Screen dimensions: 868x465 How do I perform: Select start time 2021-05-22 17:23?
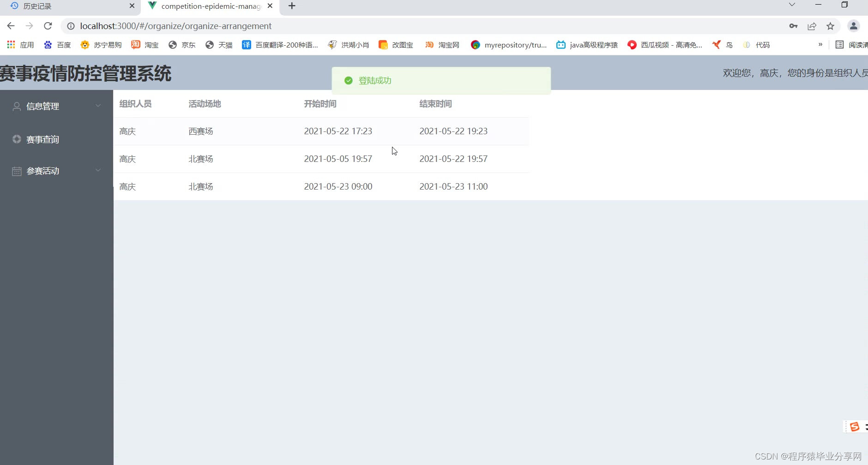pos(338,131)
